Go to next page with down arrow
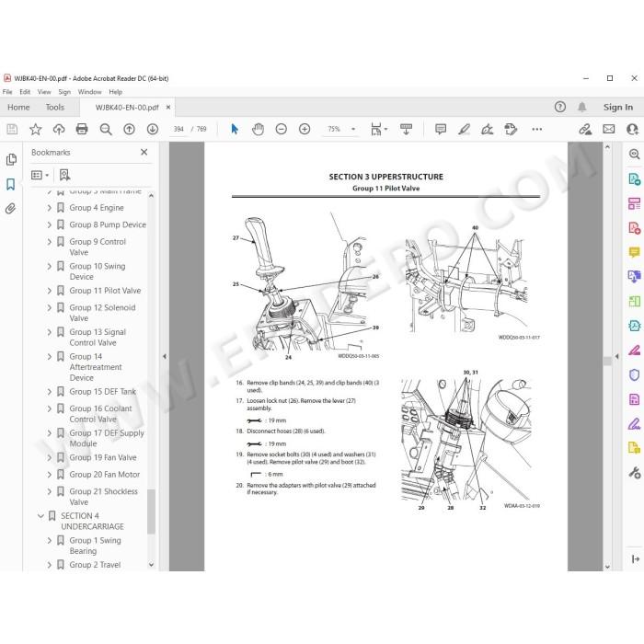Image resolution: width=644 pixels, height=644 pixels. click(x=153, y=130)
